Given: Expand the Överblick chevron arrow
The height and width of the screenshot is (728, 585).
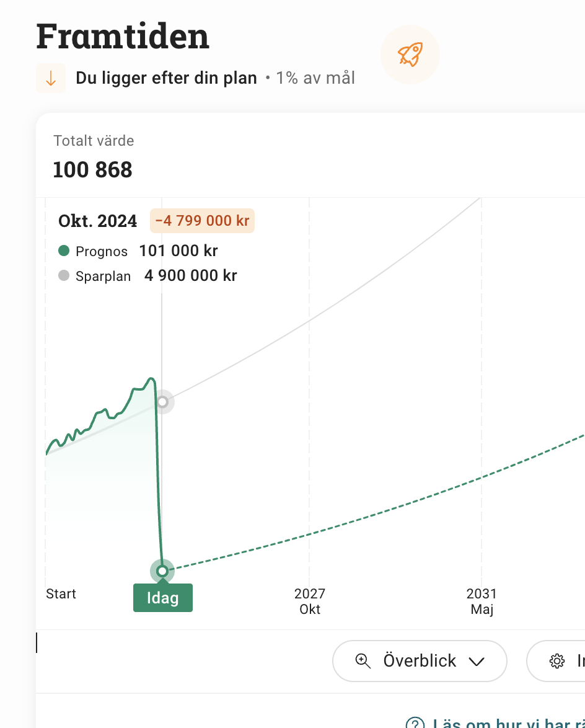Looking at the screenshot, I should tap(476, 661).
